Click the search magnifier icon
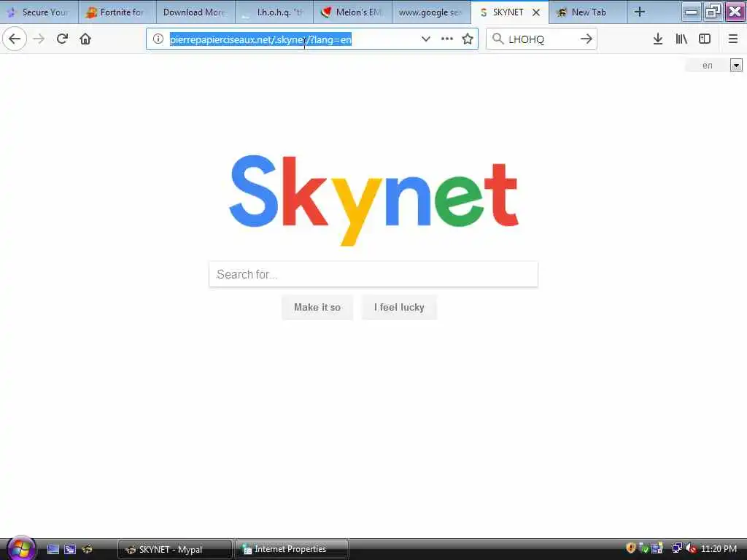This screenshot has width=747, height=560. click(498, 39)
